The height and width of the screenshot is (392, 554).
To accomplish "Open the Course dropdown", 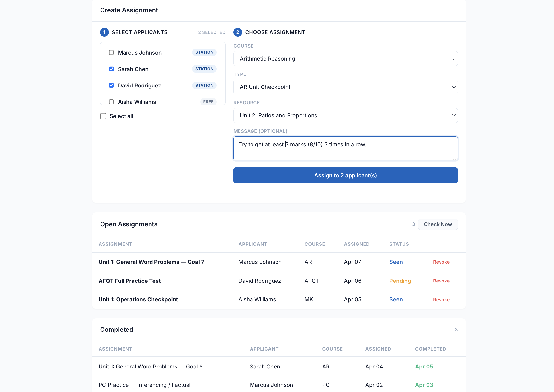I will (x=345, y=59).
